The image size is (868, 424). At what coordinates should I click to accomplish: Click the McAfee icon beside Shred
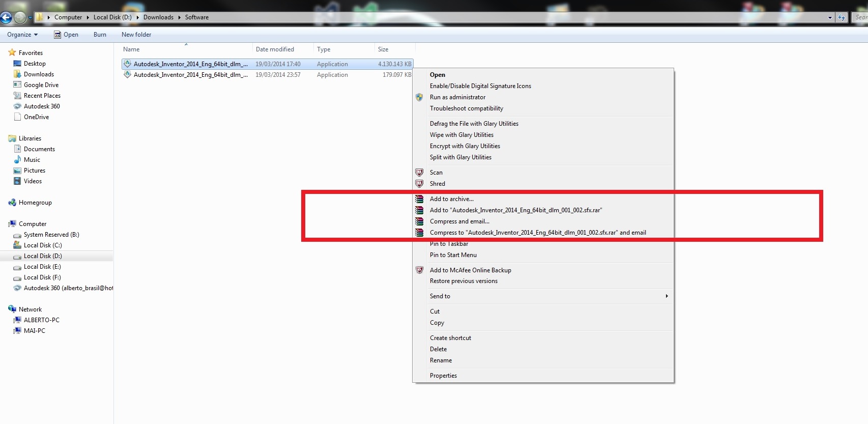pyautogui.click(x=419, y=184)
